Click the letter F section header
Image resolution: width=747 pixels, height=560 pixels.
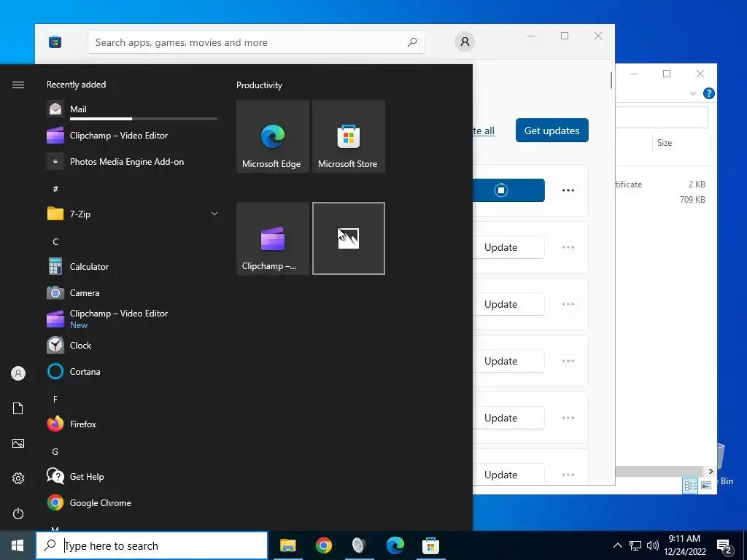click(55, 399)
